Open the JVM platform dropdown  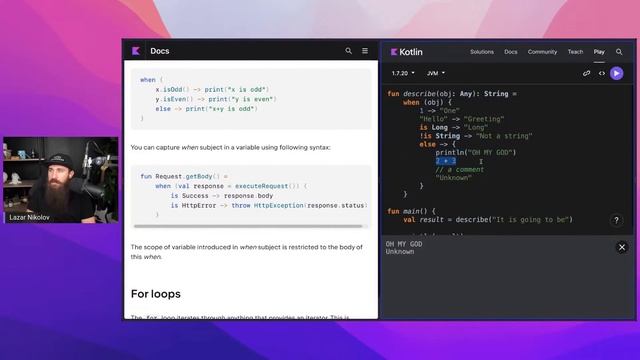436,73
